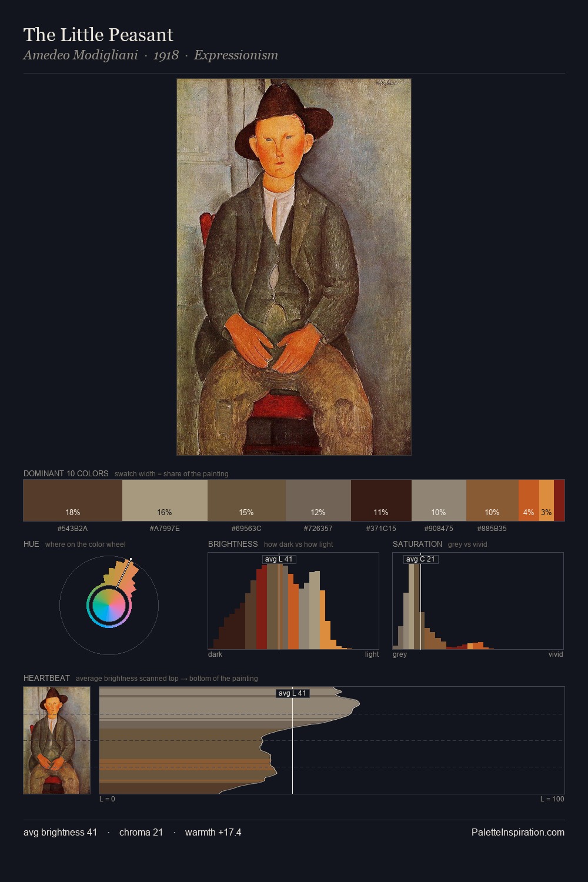This screenshot has width=588, height=882.
Task: Select the 18% dark brown swatch
Action: click(x=73, y=500)
